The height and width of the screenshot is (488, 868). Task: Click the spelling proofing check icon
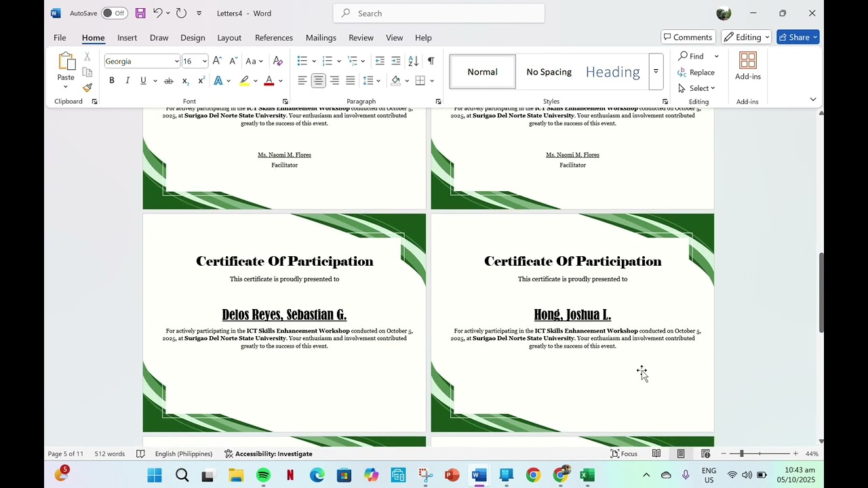[140, 453]
